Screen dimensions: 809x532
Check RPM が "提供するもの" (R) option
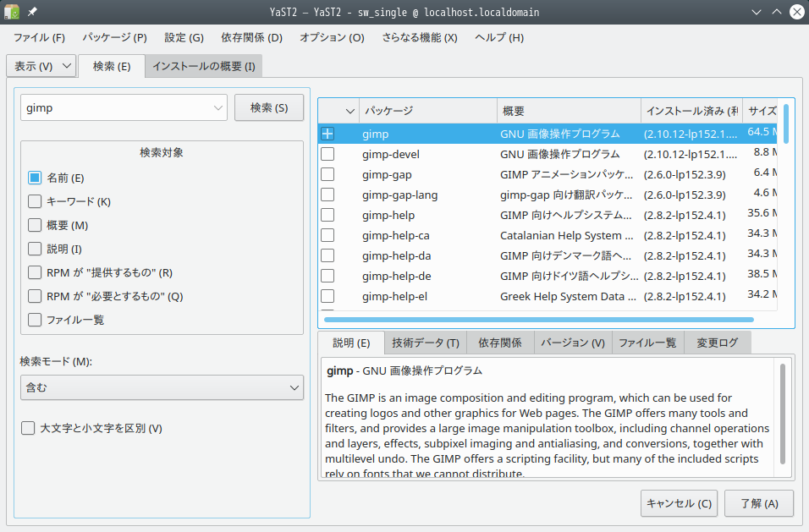35,272
